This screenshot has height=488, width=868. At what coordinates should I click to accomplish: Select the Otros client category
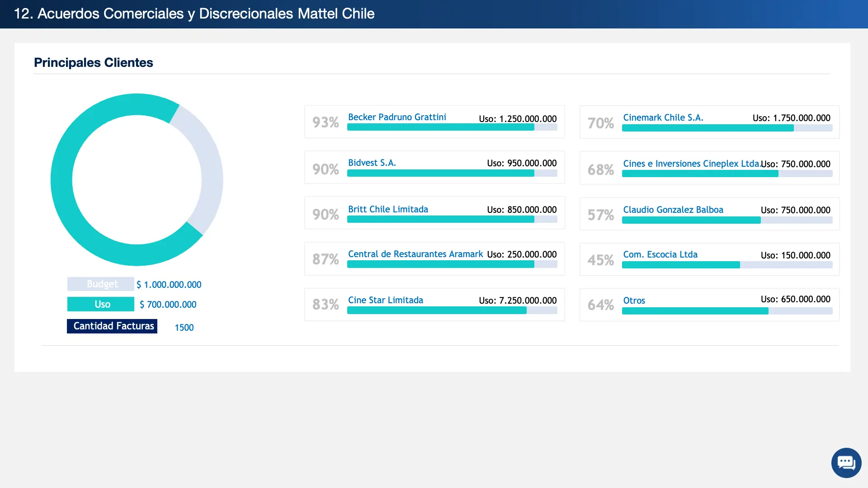(634, 300)
